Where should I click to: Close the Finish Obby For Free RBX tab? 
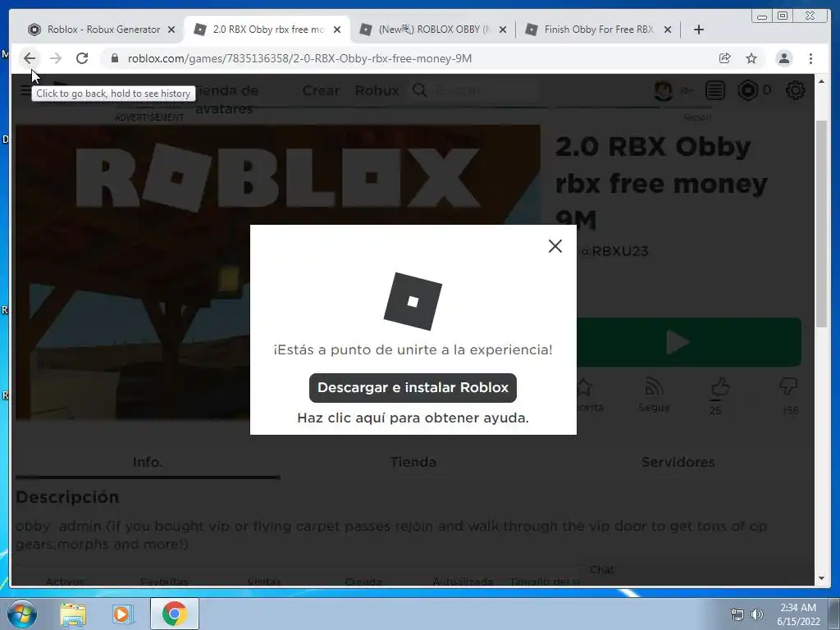pos(668,30)
